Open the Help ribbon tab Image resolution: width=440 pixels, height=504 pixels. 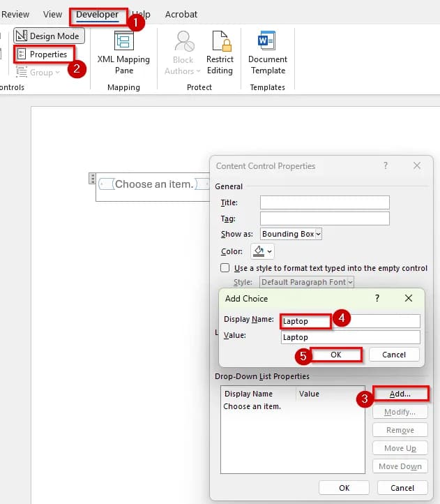(142, 15)
